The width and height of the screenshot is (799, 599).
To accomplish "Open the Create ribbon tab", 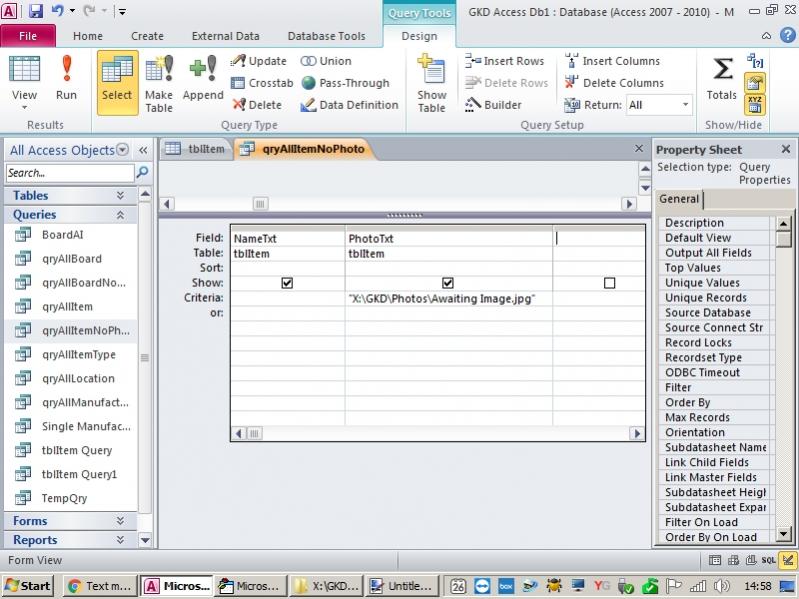I will pyautogui.click(x=147, y=36).
